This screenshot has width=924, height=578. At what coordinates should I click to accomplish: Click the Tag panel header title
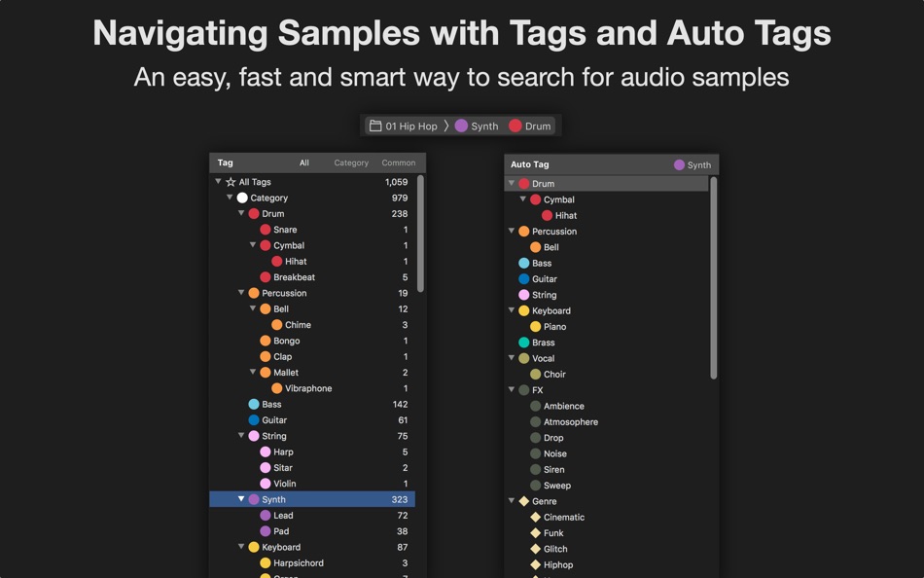tap(225, 163)
